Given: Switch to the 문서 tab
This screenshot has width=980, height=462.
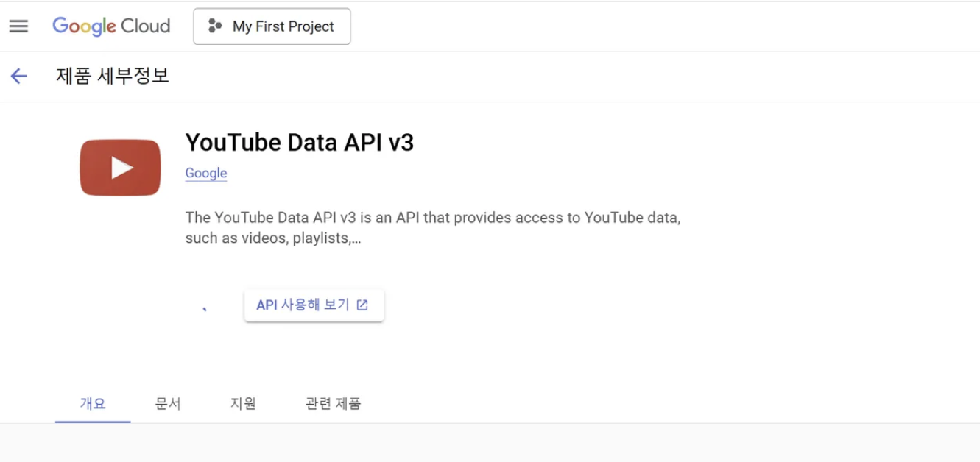Looking at the screenshot, I should coord(168,403).
